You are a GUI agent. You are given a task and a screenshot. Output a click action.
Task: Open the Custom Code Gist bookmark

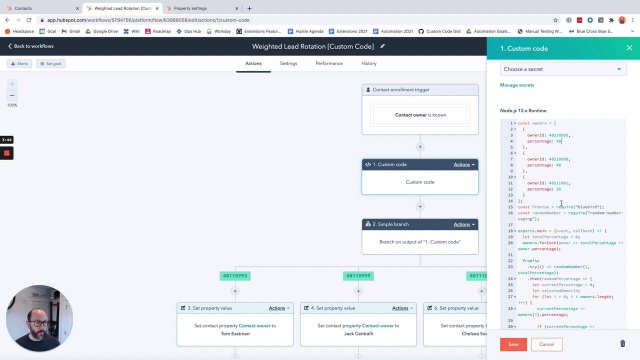tap(440, 31)
